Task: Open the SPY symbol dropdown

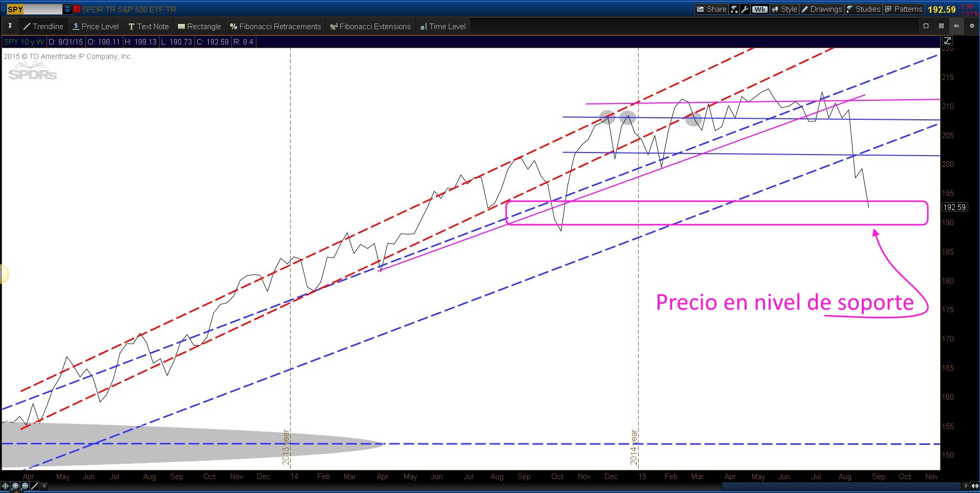Action: (66, 8)
